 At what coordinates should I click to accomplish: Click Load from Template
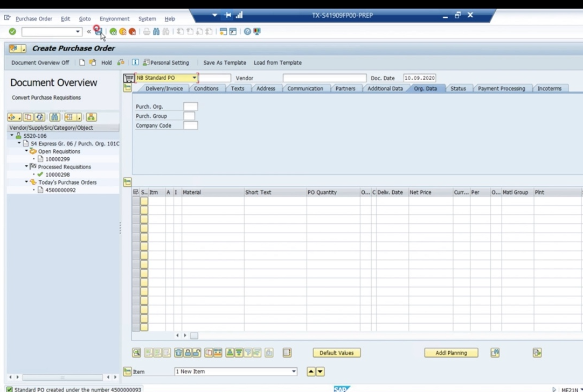pyautogui.click(x=277, y=63)
